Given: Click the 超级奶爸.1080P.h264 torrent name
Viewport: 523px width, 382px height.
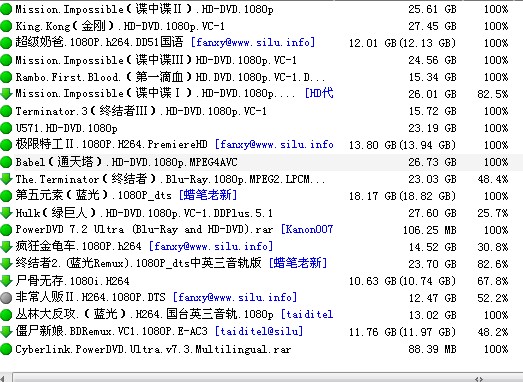Looking at the screenshot, I should coord(99,43).
